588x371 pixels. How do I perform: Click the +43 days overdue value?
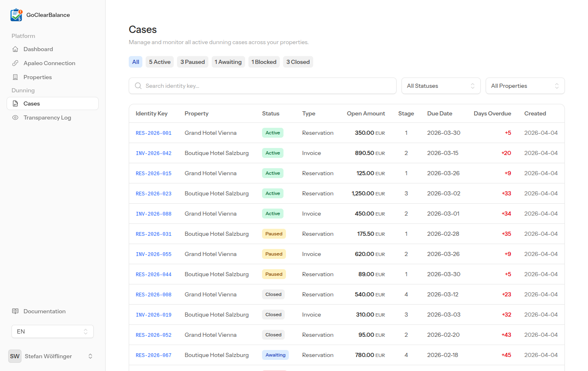coord(506,335)
